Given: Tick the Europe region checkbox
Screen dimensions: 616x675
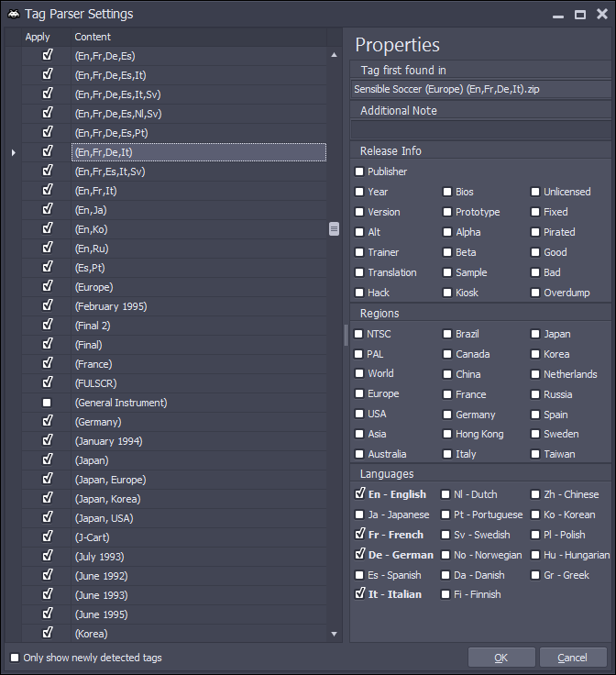Looking at the screenshot, I should tap(359, 393).
